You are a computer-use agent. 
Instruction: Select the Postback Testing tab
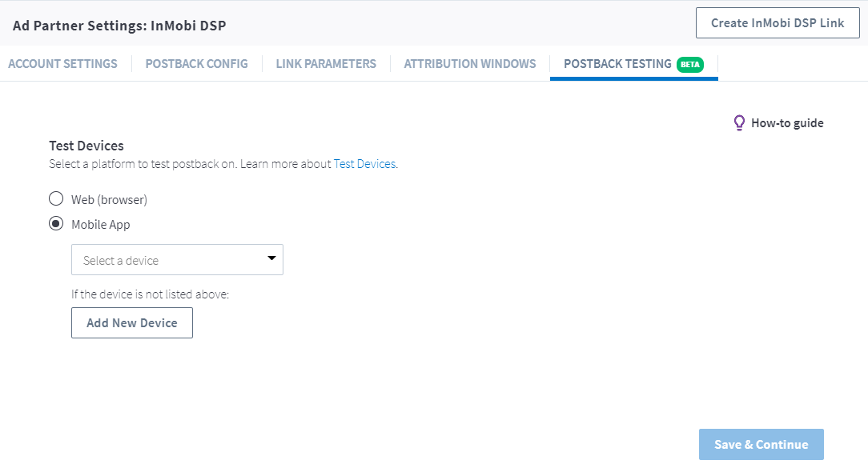tap(634, 64)
